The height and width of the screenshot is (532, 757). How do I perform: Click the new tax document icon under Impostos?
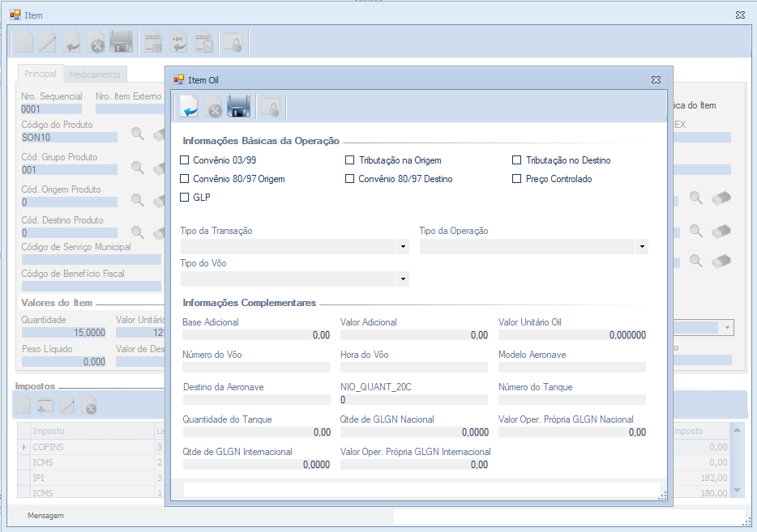click(24, 405)
